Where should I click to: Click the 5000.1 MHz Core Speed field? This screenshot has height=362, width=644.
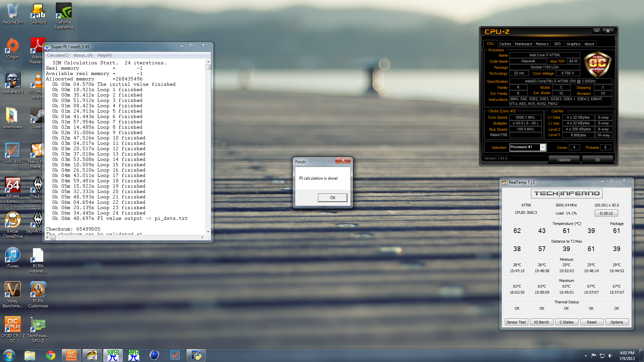525,117
